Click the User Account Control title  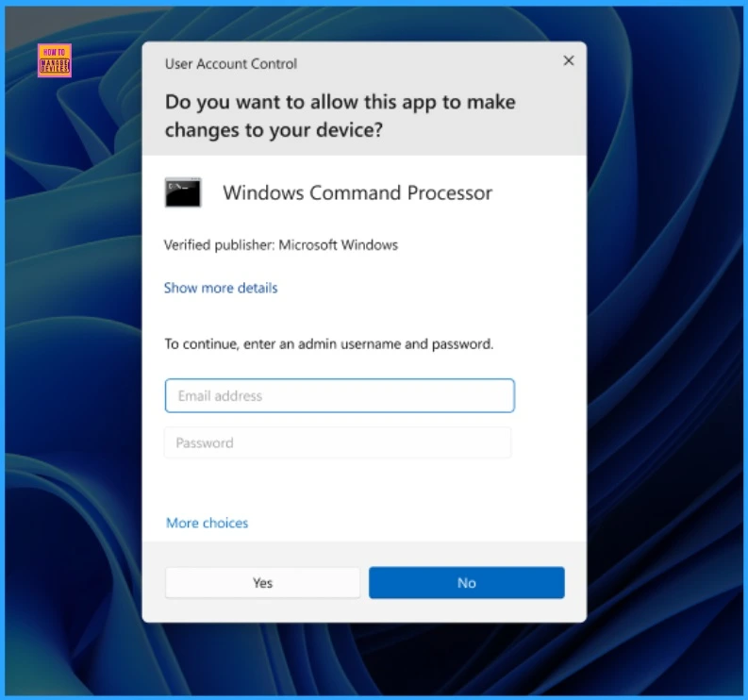pyautogui.click(x=231, y=64)
